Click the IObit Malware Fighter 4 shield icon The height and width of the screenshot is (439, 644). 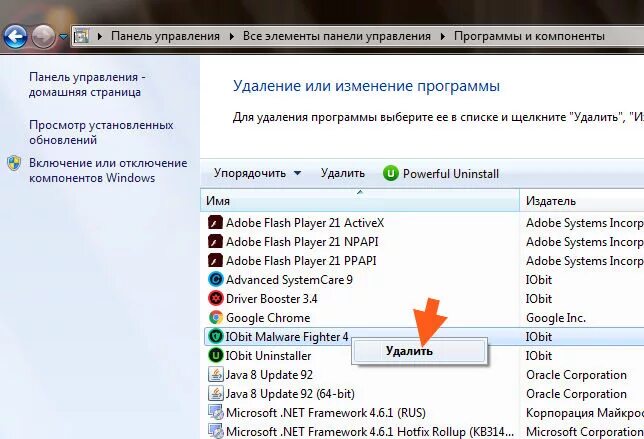point(215,336)
